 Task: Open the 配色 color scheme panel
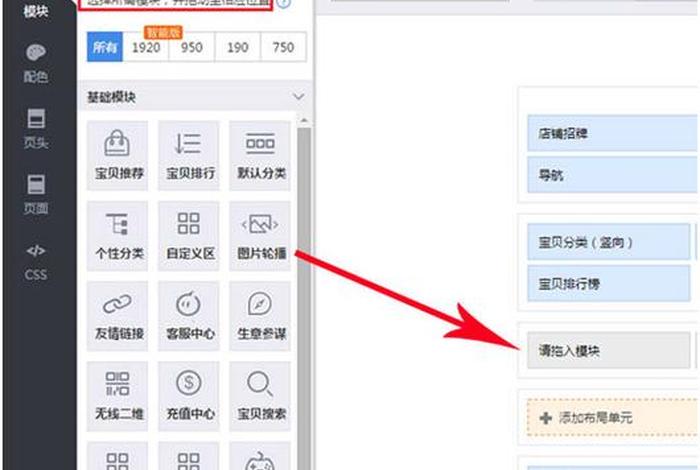36,63
